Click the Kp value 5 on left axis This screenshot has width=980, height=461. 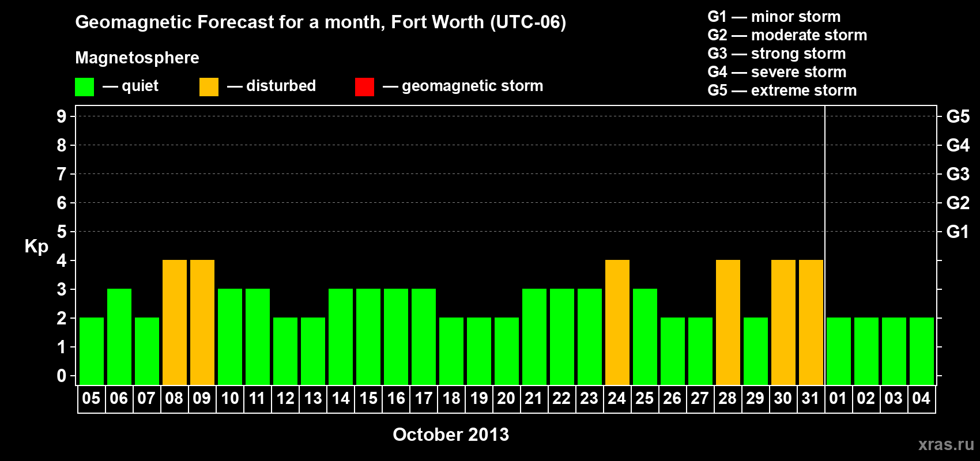coord(62,232)
